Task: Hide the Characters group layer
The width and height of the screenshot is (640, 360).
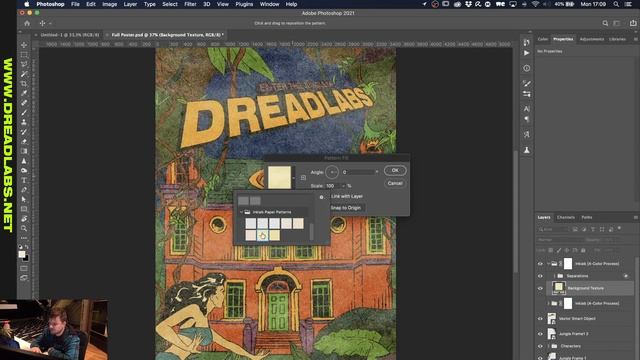Action: click(540, 346)
